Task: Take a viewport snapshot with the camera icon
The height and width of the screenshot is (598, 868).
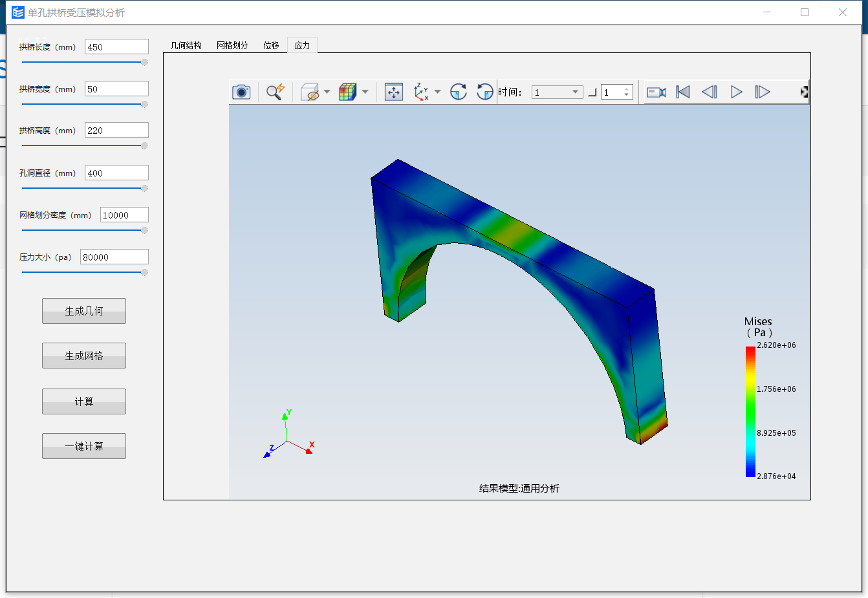Action: [241, 92]
